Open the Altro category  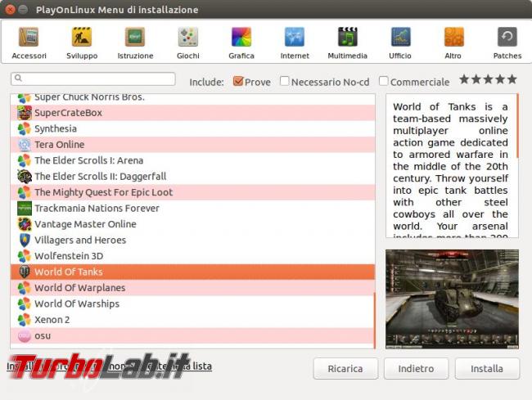[x=453, y=43]
